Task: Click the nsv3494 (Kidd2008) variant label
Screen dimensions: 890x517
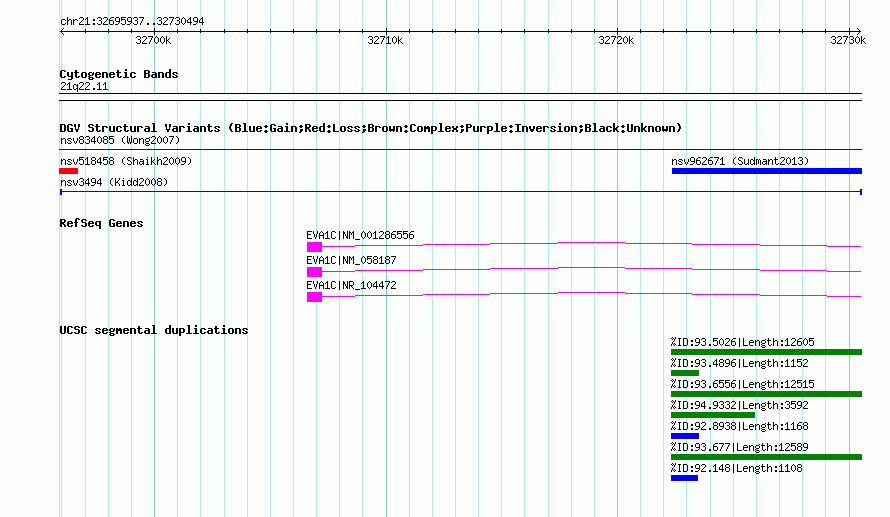Action: coord(114,182)
